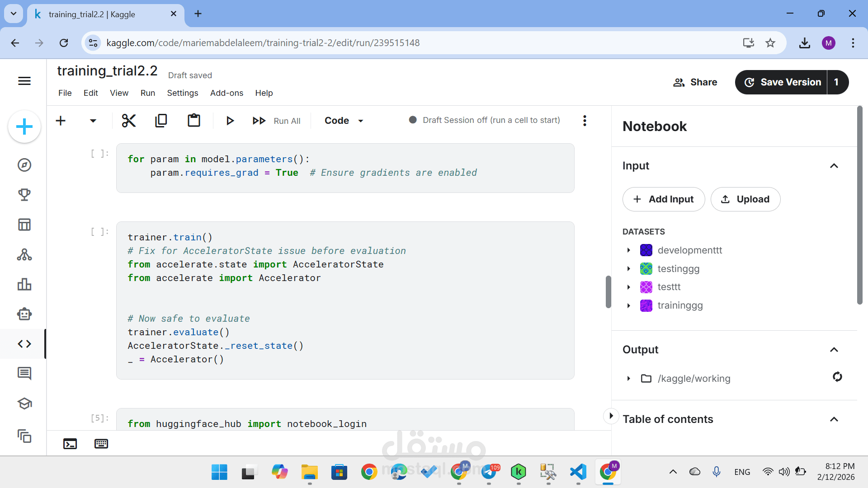This screenshot has height=488, width=868.
Task: Cut the selected cell with scissors icon
Action: pyautogui.click(x=129, y=121)
